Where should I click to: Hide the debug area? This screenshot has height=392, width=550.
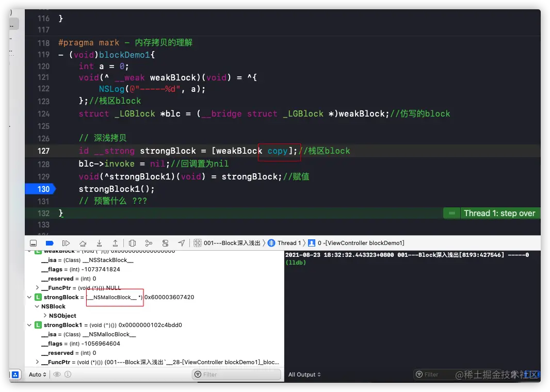pyautogui.click(x=34, y=243)
